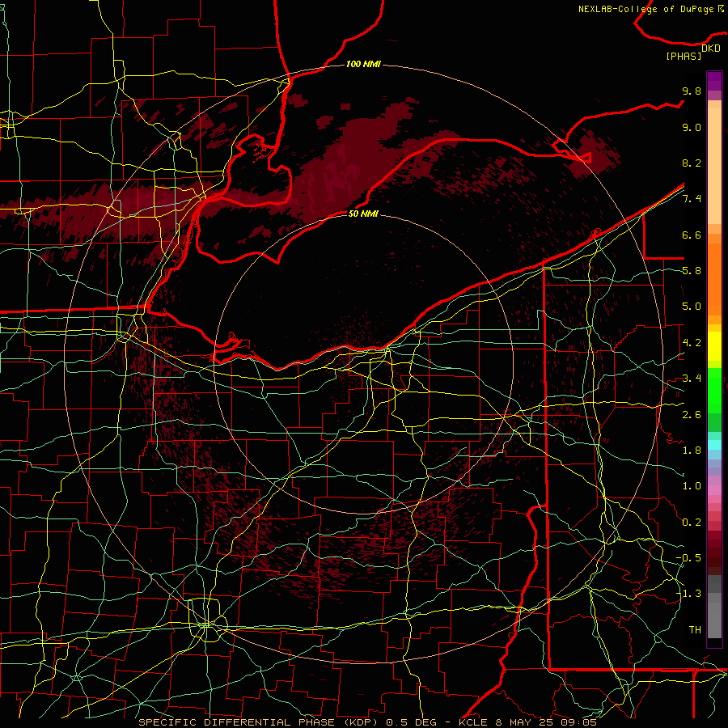Image resolution: width=728 pixels, height=728 pixels.
Task: Click the 8.2 value on the color scale
Action: [692, 163]
